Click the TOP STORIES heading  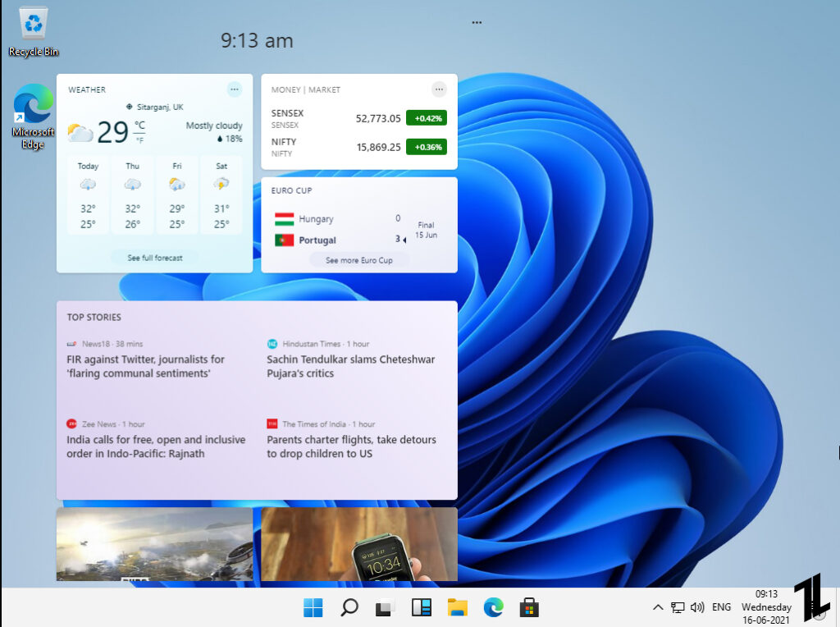pos(94,318)
